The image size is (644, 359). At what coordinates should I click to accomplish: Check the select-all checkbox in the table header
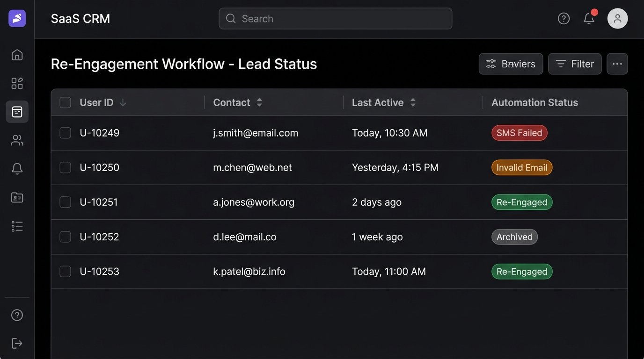(65, 102)
